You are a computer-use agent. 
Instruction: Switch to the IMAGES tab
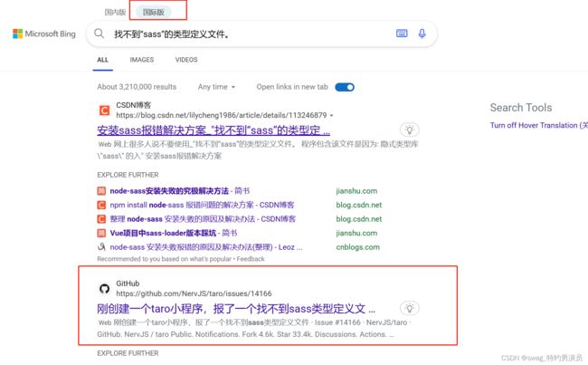point(141,60)
